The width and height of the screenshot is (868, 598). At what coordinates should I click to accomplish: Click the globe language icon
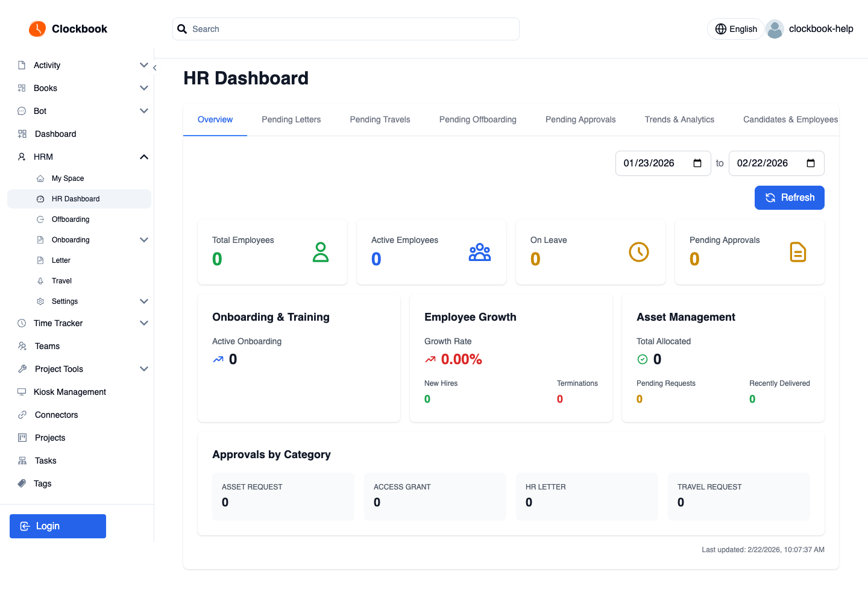click(x=720, y=29)
